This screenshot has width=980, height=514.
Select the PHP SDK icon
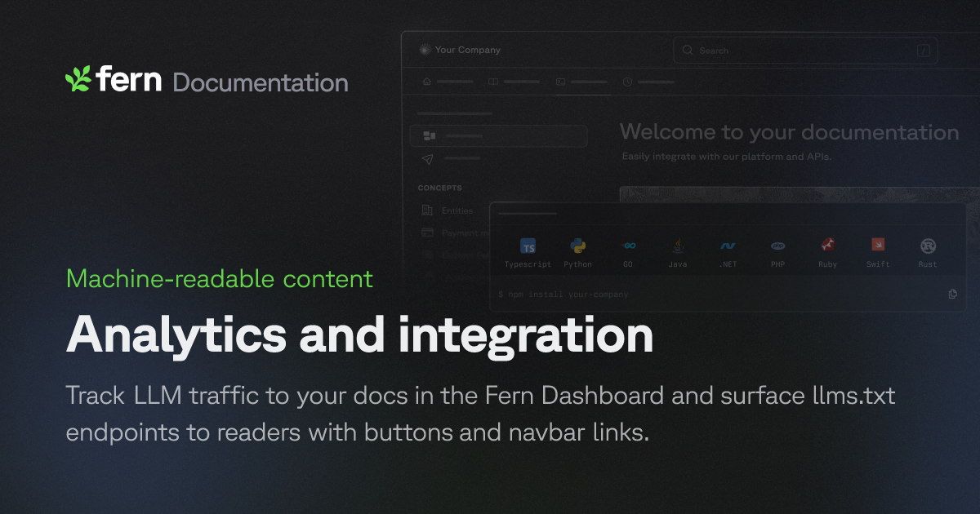pos(777,246)
